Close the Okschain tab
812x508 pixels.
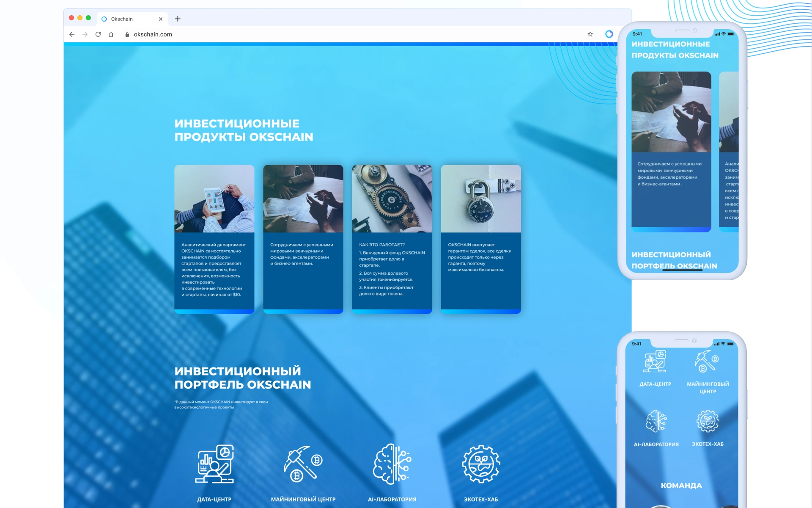[161, 19]
